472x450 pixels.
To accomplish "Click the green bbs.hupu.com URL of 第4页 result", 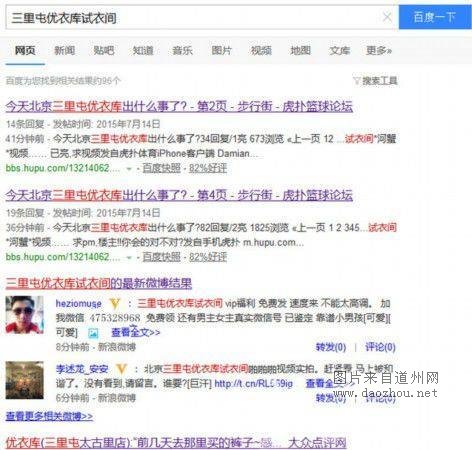I will pos(63,257).
